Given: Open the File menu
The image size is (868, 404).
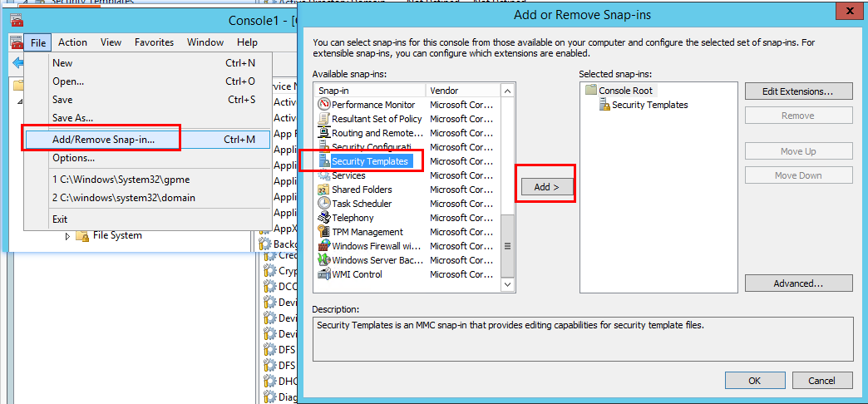Looking at the screenshot, I should coord(38,42).
